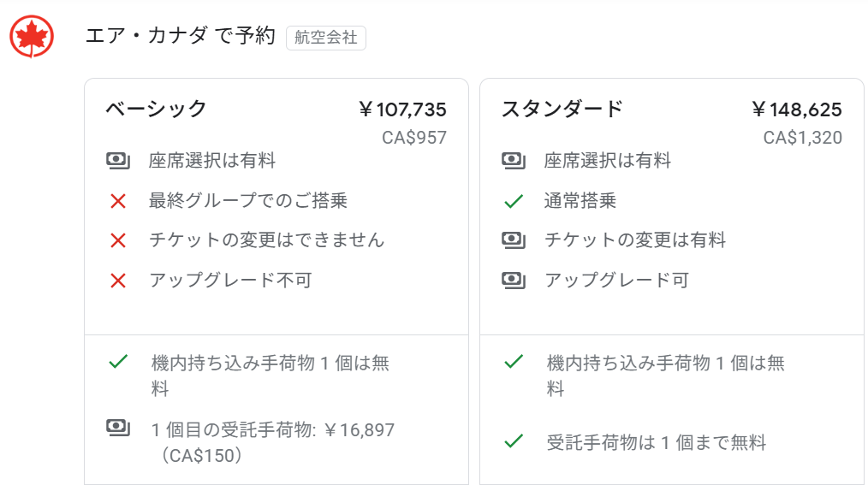Click the CA$957 price text
Screen dimensions: 868x485
tap(414, 138)
